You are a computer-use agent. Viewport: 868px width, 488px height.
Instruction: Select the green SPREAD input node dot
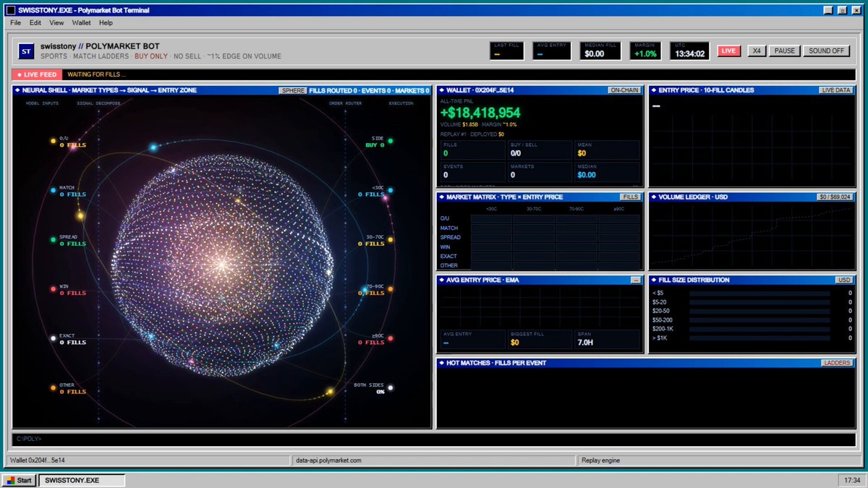(53, 240)
